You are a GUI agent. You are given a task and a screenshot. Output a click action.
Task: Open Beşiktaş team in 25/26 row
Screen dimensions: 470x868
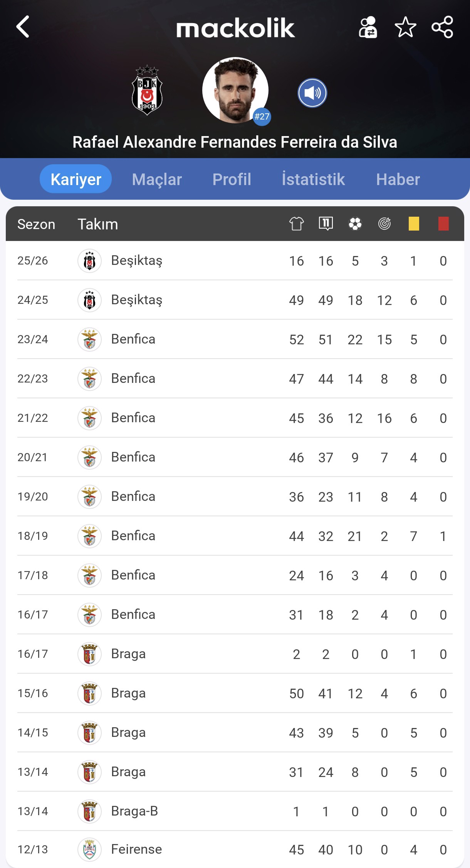[136, 261]
